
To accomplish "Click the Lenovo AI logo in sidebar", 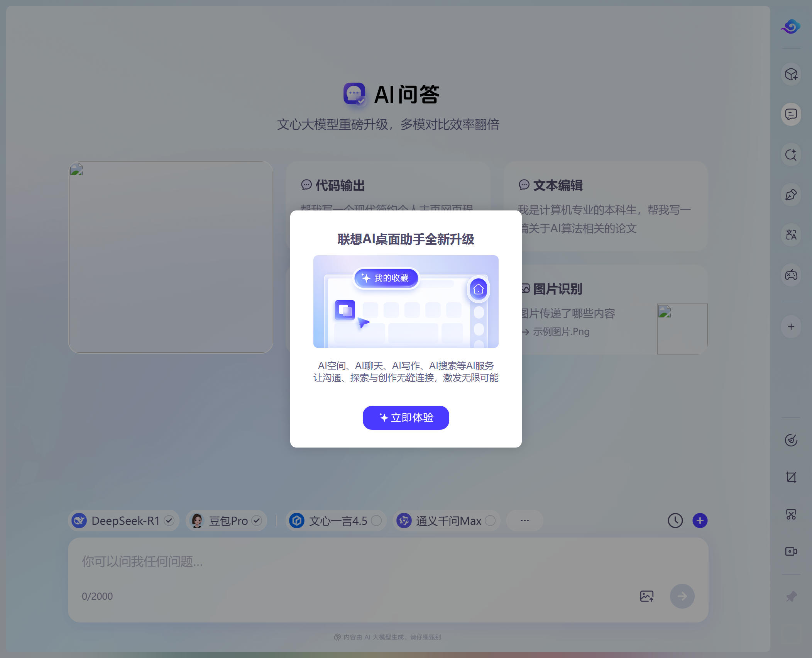I will tap(791, 27).
